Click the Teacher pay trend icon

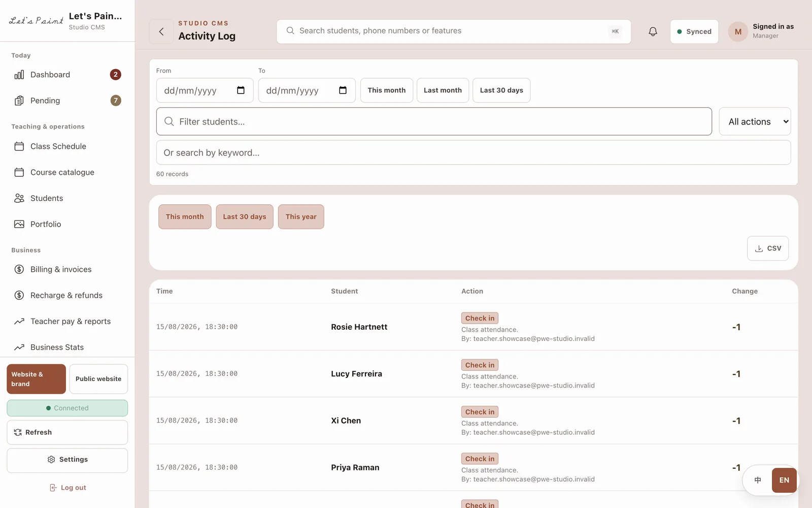click(19, 321)
